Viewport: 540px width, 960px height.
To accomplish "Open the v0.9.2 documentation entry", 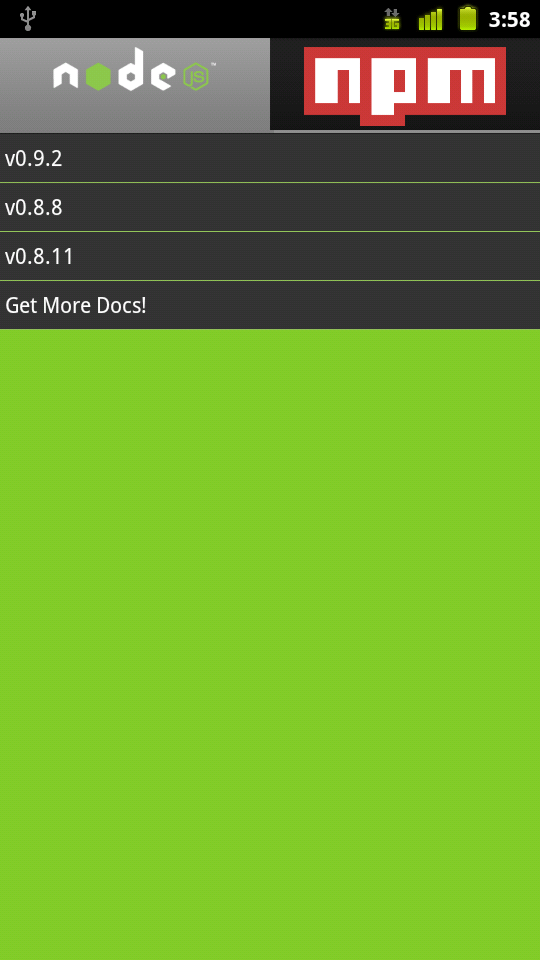I will tap(270, 158).
